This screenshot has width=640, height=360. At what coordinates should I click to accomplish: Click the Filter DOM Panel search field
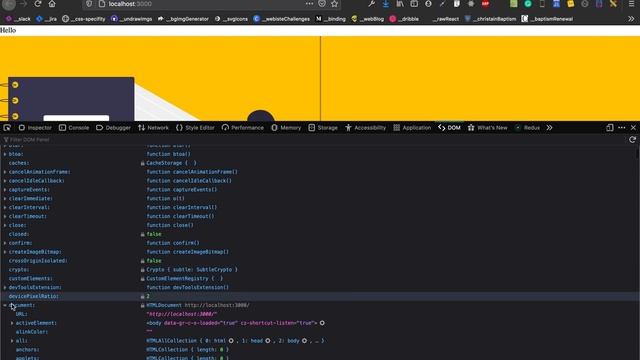[312, 140]
